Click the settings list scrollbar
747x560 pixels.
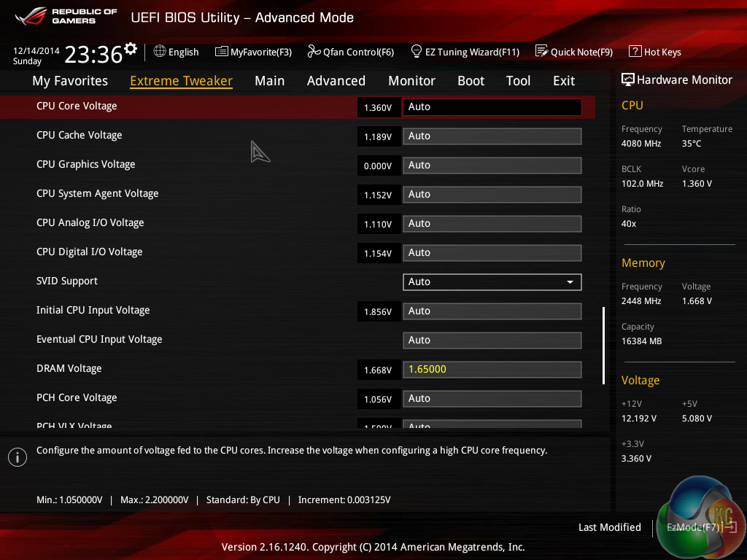click(x=603, y=345)
